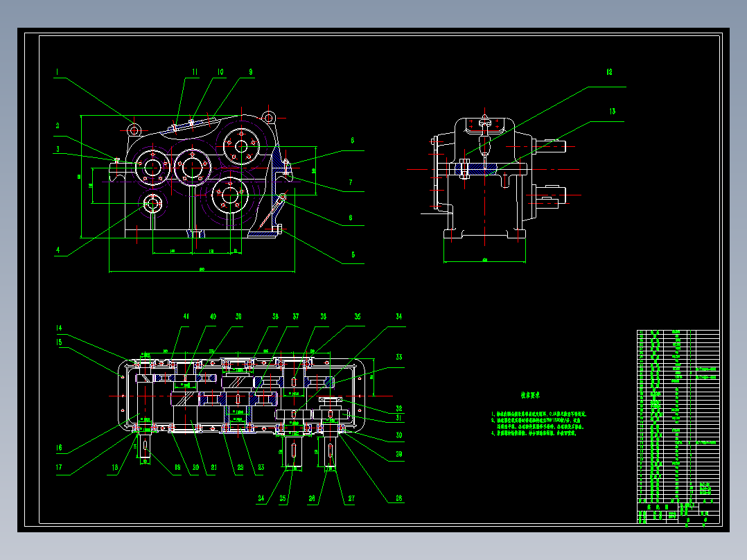This screenshot has height=560, width=747.
Task: Select callout label 7
Action: 351,182
